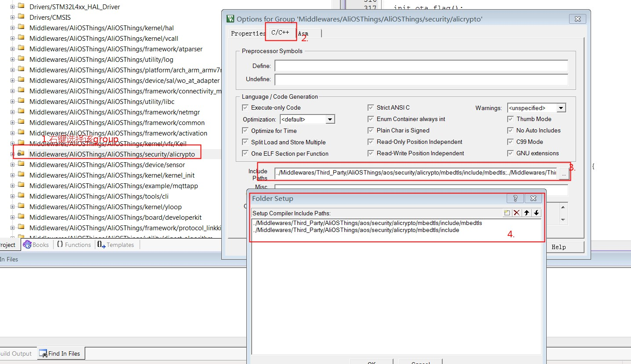Open the Warnings dropdown
Screen dimensions: 631x364
pos(561,108)
